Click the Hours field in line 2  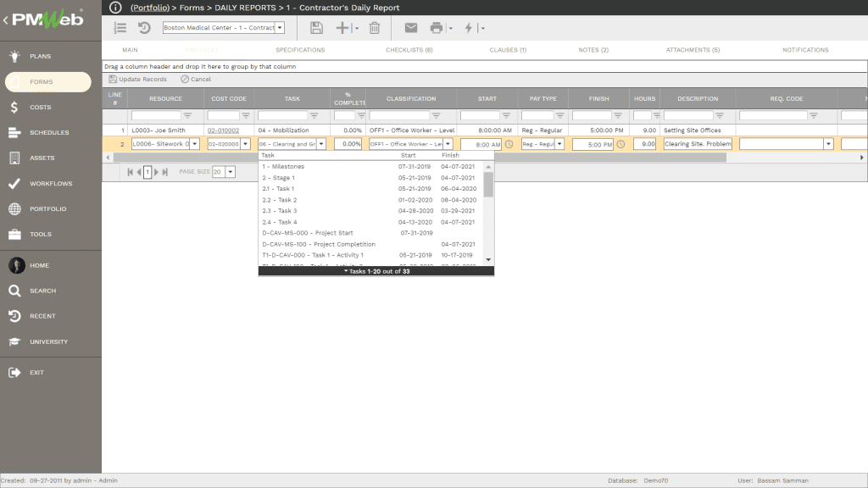644,144
